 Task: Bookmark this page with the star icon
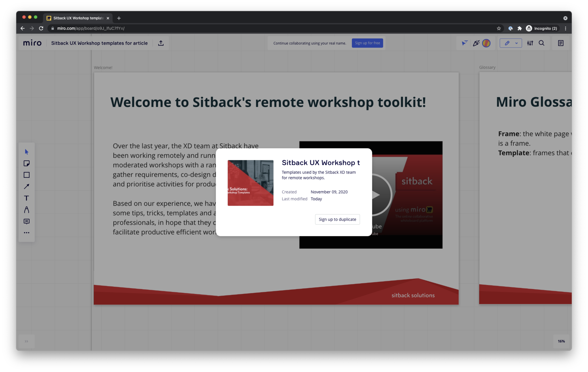(x=499, y=28)
